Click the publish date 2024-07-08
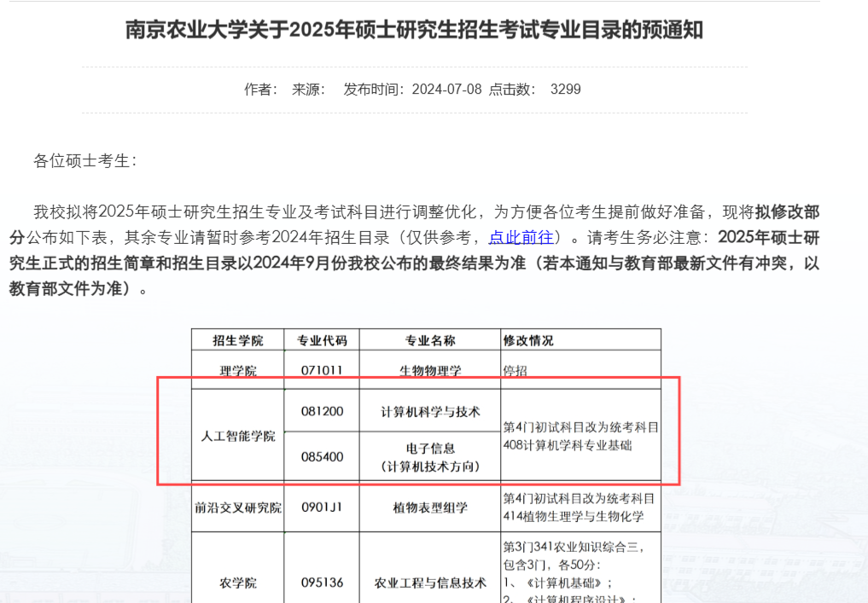Image resolution: width=868 pixels, height=603 pixels. (446, 89)
